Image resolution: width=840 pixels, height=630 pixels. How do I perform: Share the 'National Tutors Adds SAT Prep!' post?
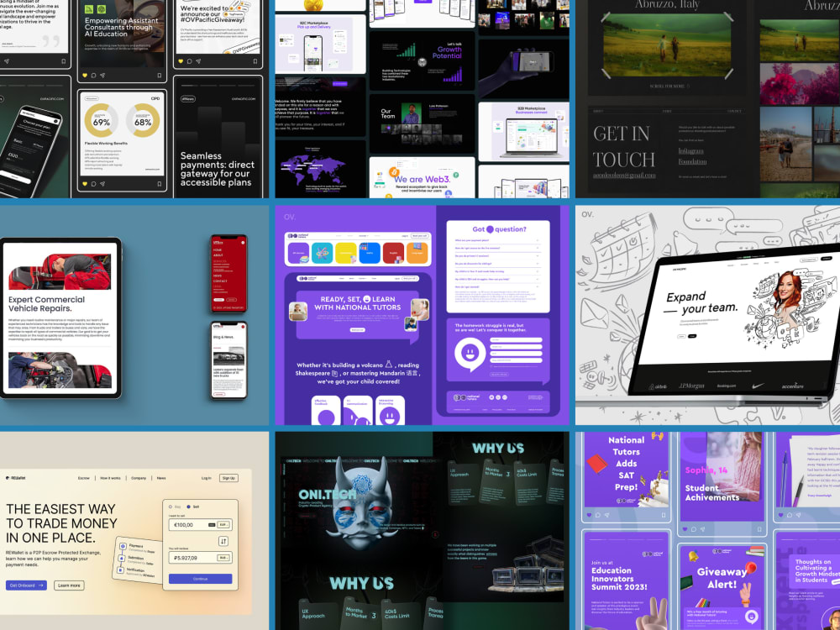[606, 515]
